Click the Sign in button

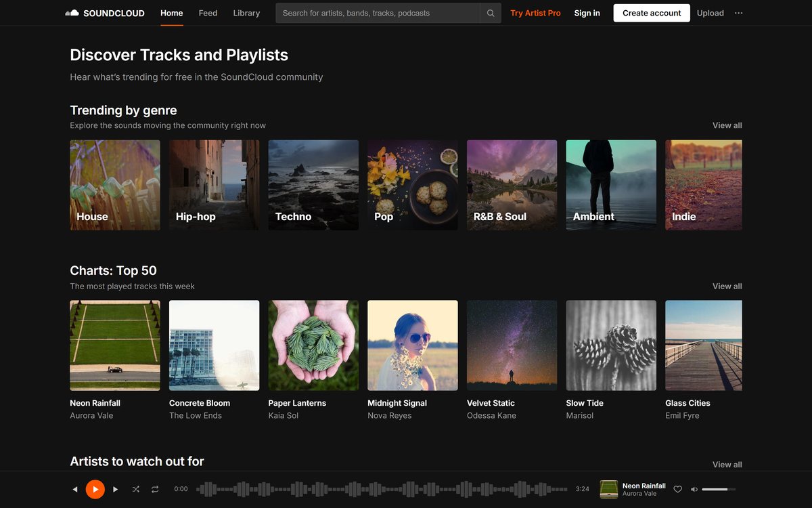pyautogui.click(x=587, y=13)
